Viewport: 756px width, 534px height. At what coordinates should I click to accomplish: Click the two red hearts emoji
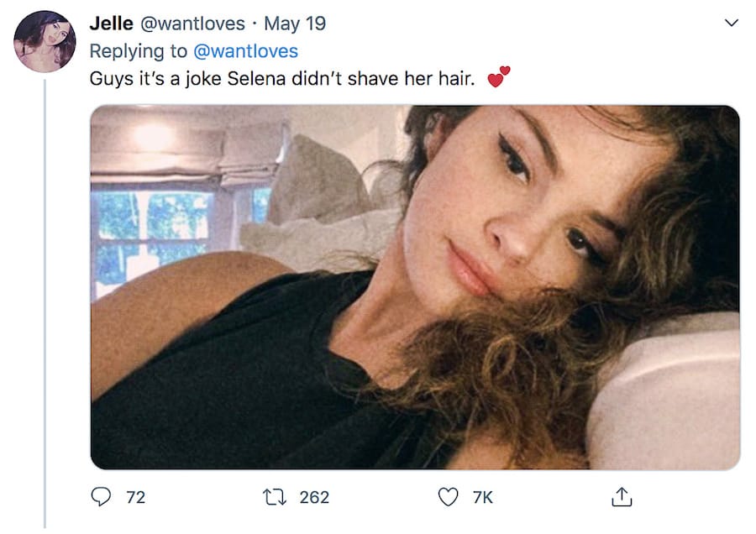(x=499, y=78)
